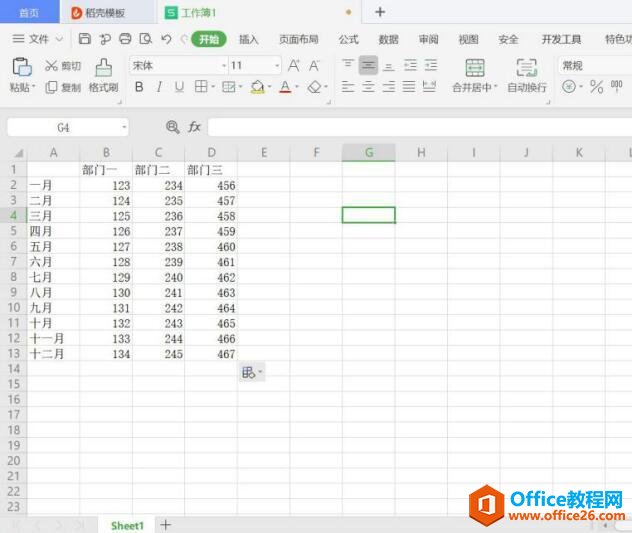Apply the borders icon
632x533 pixels.
tap(201, 86)
